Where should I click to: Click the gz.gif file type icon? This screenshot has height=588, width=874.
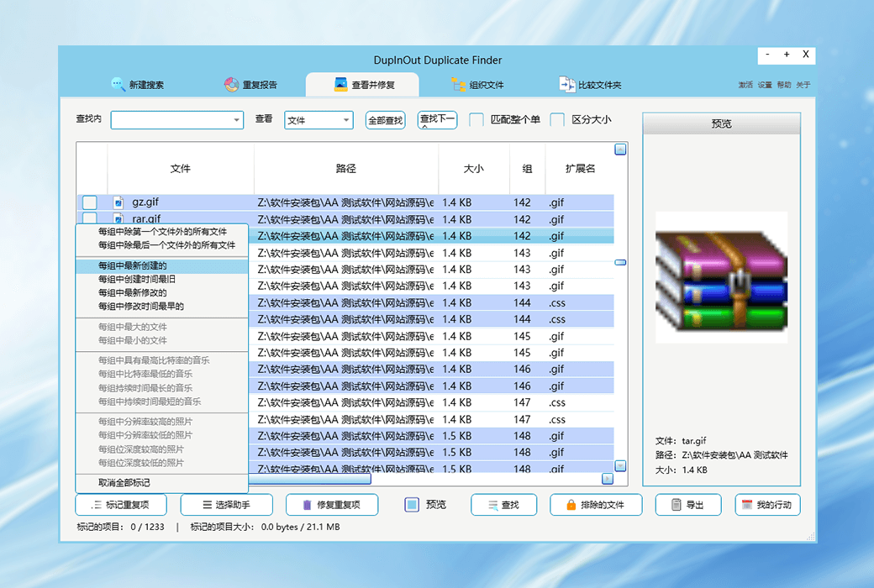pyautogui.click(x=118, y=202)
